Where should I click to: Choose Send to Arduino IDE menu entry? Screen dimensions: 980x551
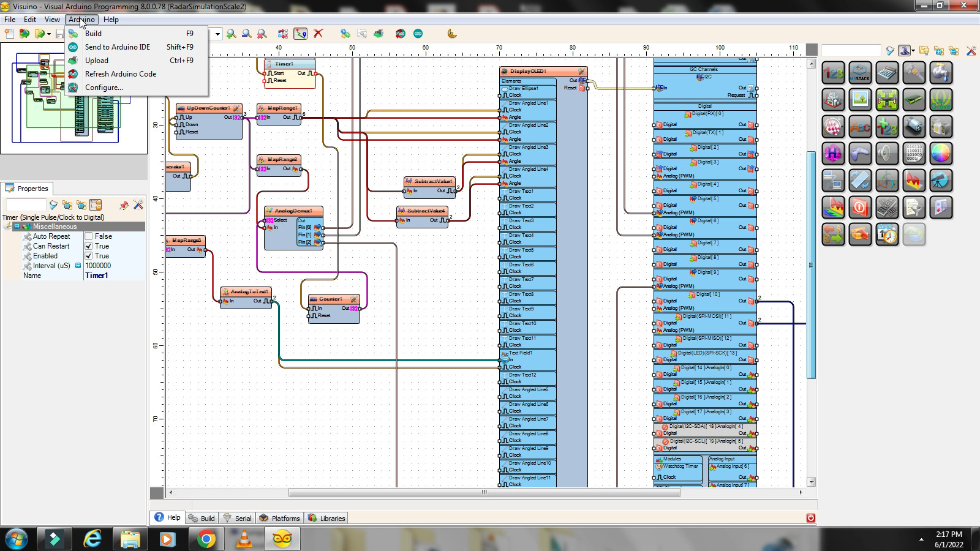[117, 47]
